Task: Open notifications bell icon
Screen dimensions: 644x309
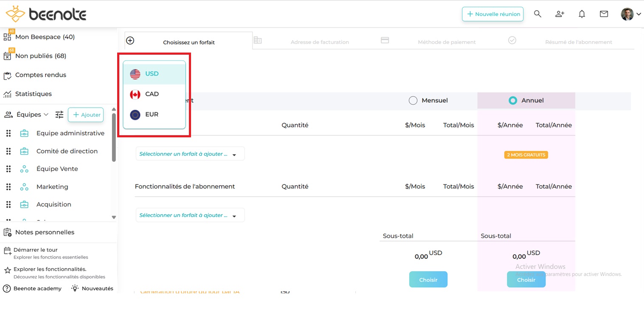Action: point(582,14)
